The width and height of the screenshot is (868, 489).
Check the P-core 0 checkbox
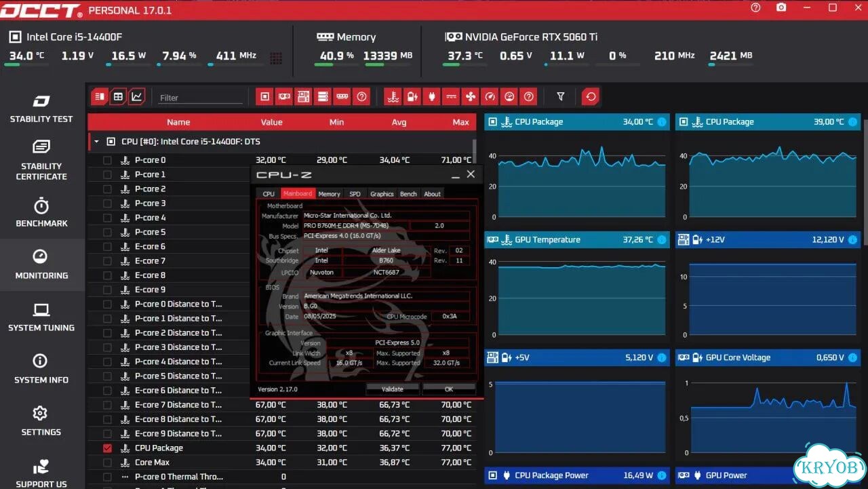click(107, 161)
